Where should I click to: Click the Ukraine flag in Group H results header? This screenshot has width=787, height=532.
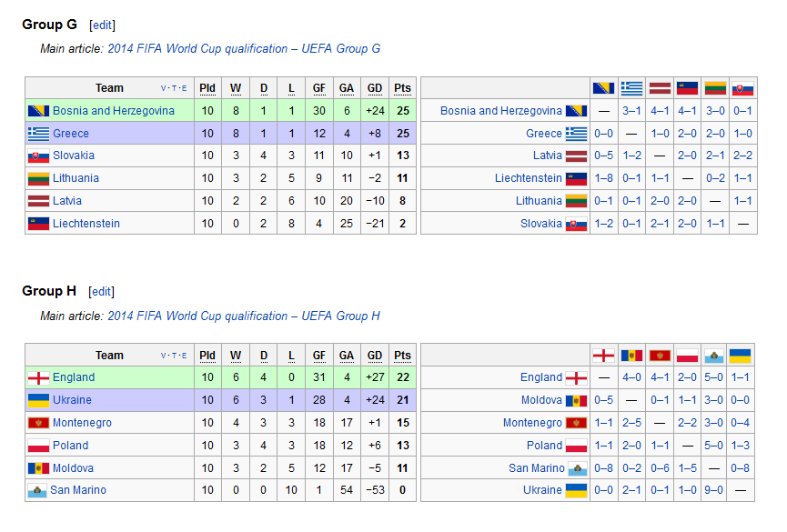(740, 356)
